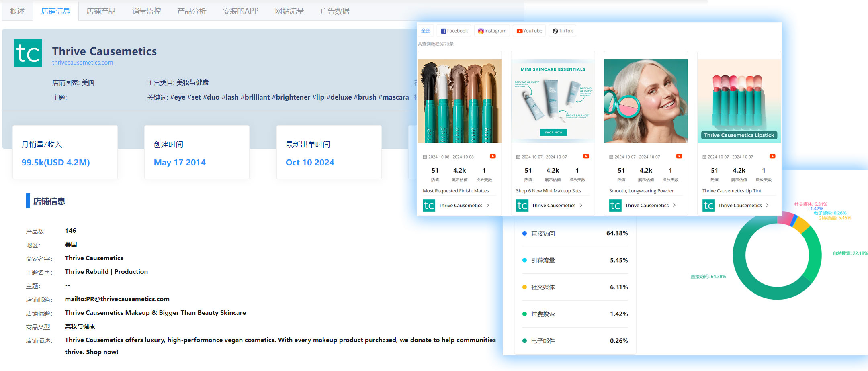Click the Thrive Causemetics tc logo in header

point(28,53)
